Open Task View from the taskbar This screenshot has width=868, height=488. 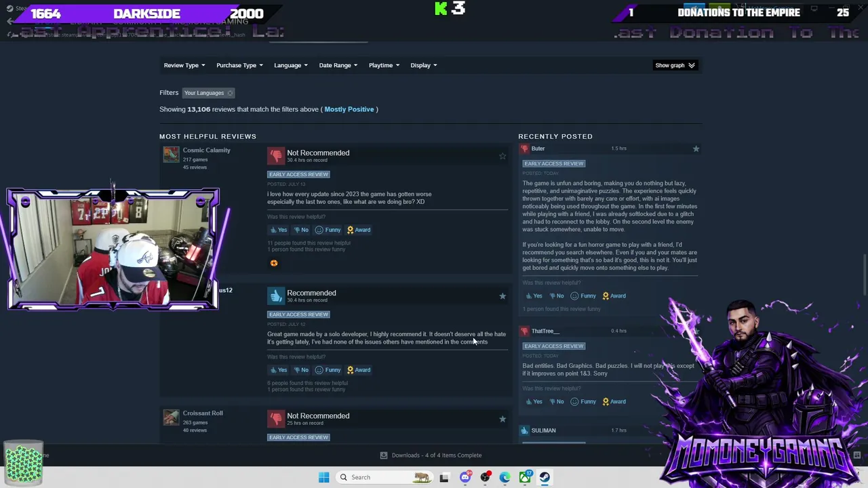point(444,477)
